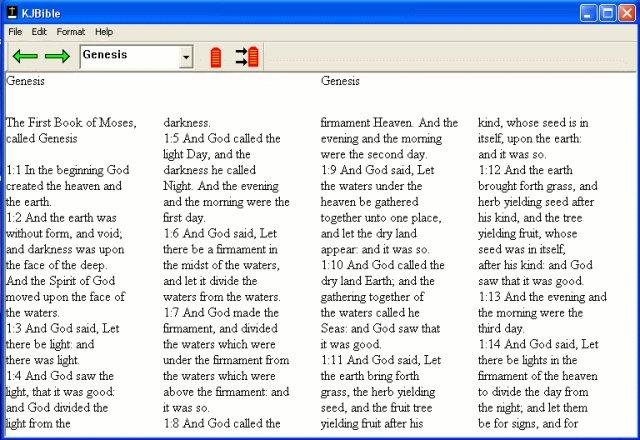Screen dimensions: 640x440
Task: Click the arrows-with-red-scroll toolbar icon
Action: [x=247, y=57]
